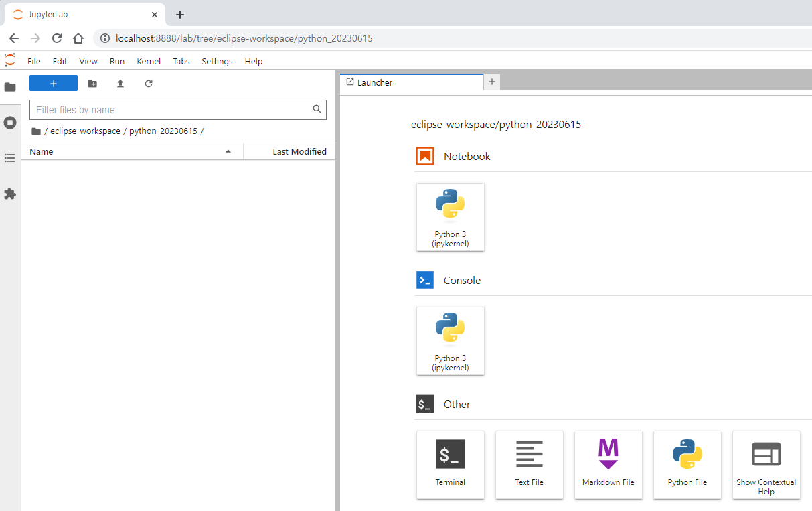The image size is (812, 511).
Task: Open the Run menu
Action: (117, 61)
